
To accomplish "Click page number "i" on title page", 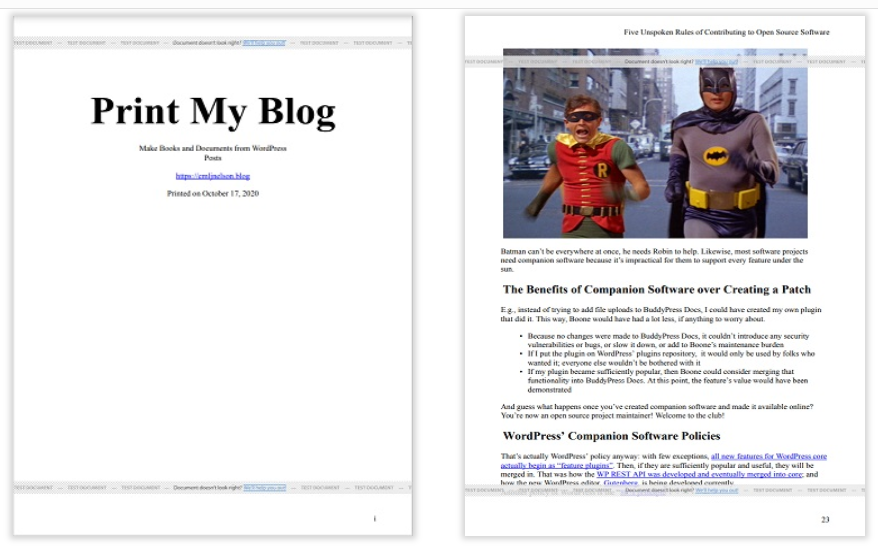I will click(x=375, y=518).
